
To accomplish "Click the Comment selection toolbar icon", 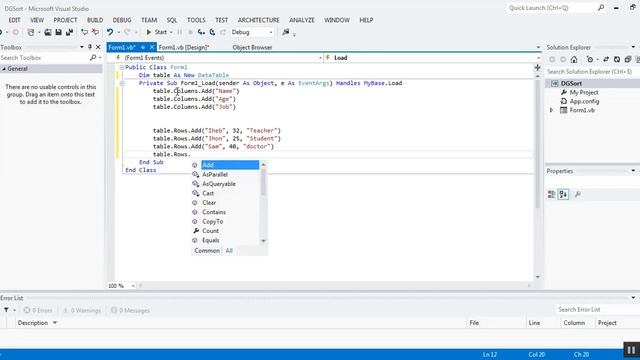I will [x=84, y=32].
